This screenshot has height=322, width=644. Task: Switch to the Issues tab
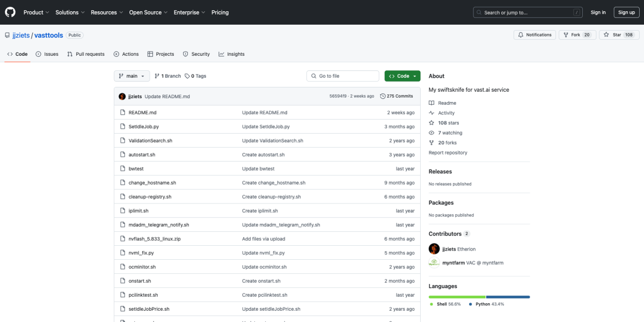click(x=47, y=54)
